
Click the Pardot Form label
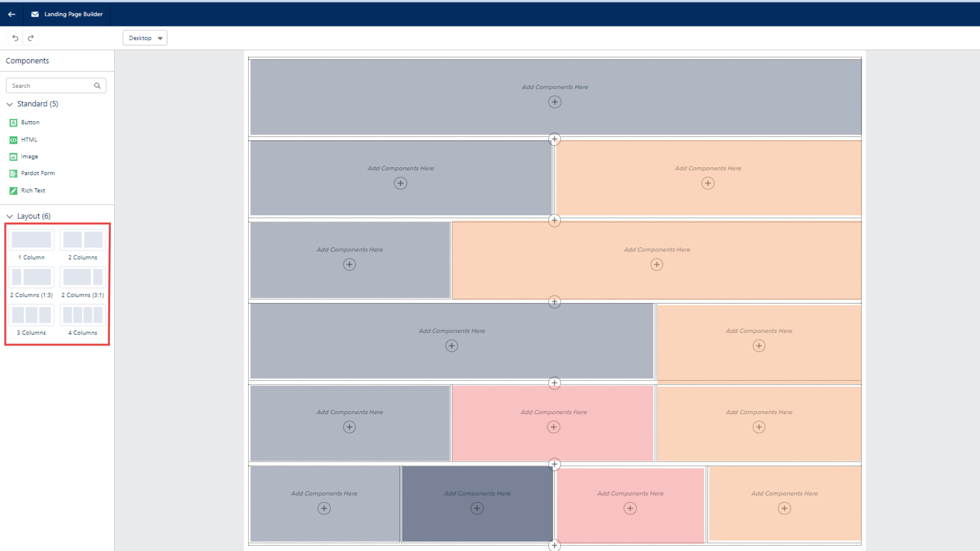point(38,173)
